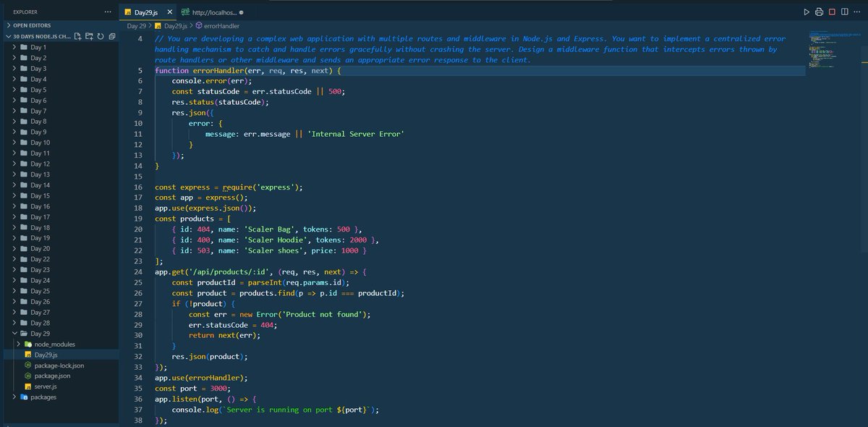
Task: Select the Day 26 folder row
Action: pyautogui.click(x=59, y=302)
